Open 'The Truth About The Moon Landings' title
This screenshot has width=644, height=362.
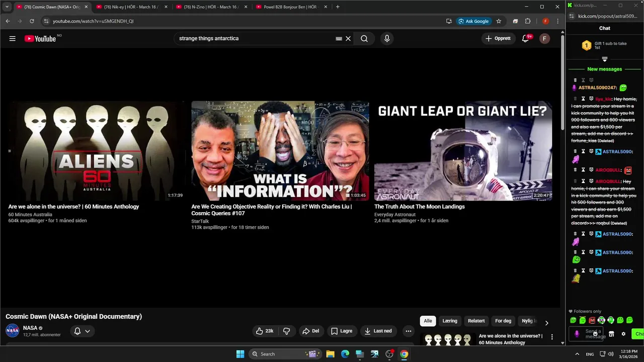click(419, 207)
